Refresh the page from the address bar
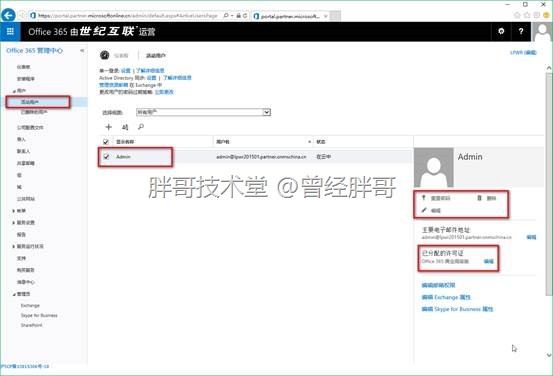This screenshot has height=376, width=553. pyautogui.click(x=245, y=16)
